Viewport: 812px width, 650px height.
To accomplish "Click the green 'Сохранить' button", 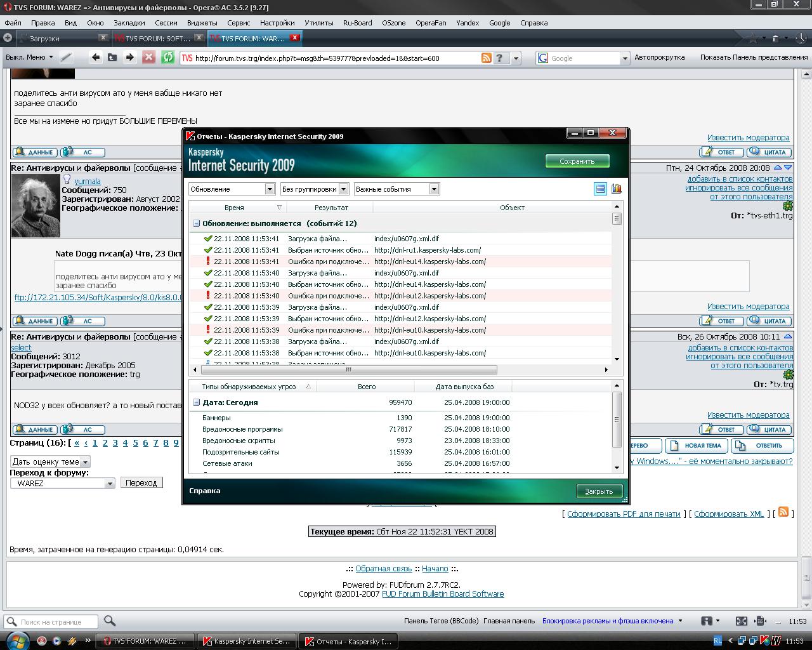I will coord(577,161).
